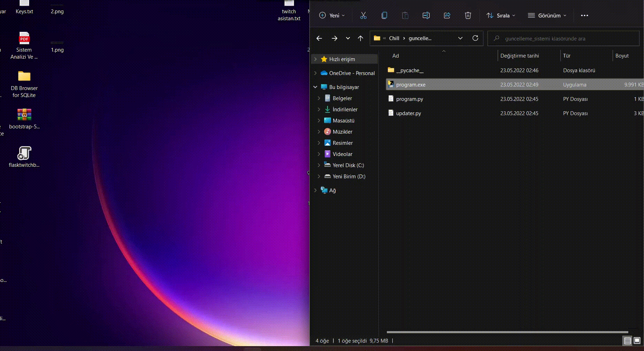The width and height of the screenshot is (644, 351).
Task: Go up one folder level with up arrow
Action: [x=360, y=38]
